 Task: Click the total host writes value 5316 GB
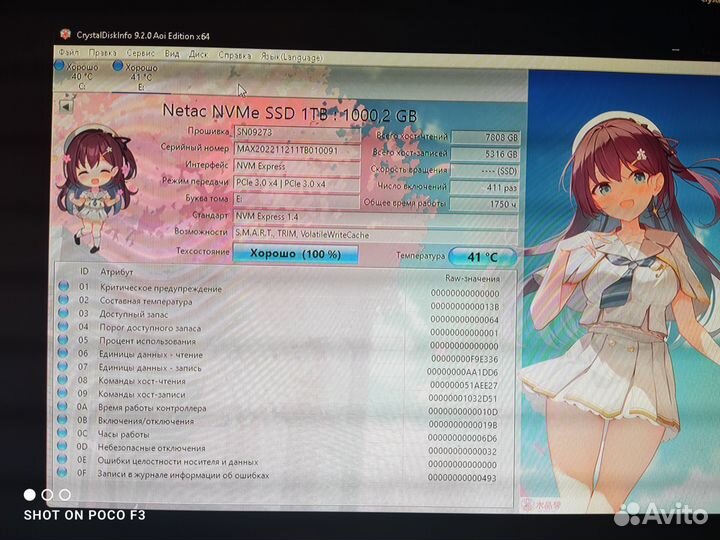click(x=485, y=154)
